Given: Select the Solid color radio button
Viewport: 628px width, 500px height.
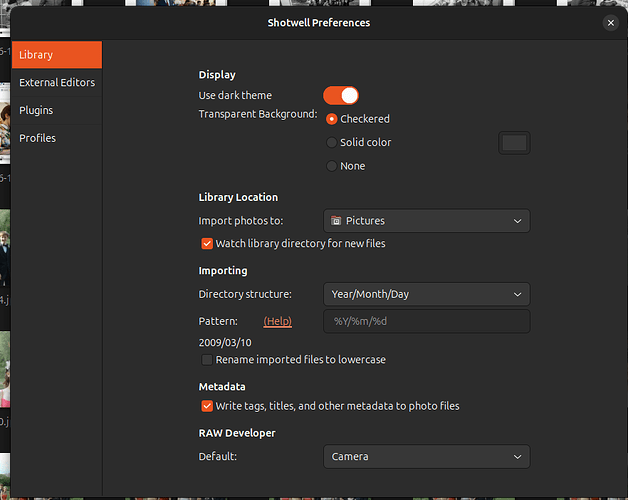Looking at the screenshot, I should click(332, 143).
